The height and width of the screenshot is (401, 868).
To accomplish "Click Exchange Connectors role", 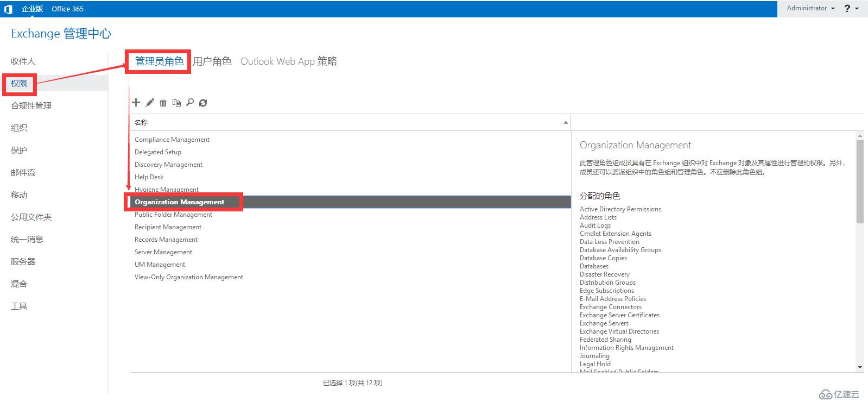I will (611, 307).
